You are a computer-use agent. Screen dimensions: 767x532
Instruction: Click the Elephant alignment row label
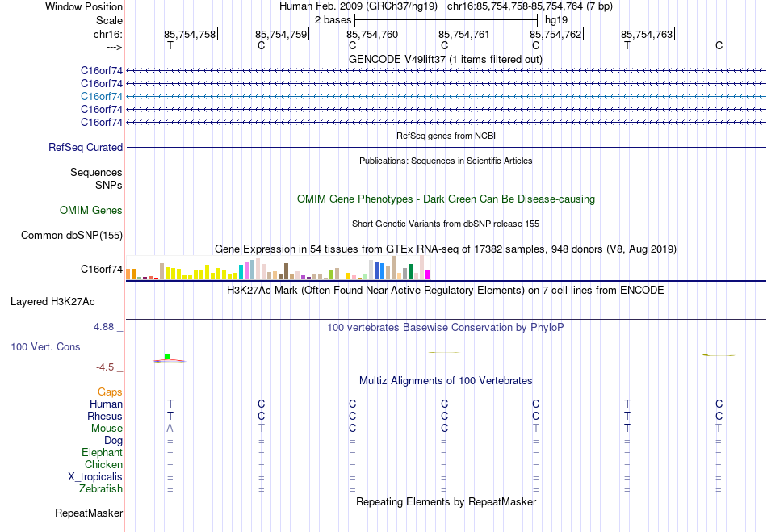(x=103, y=452)
